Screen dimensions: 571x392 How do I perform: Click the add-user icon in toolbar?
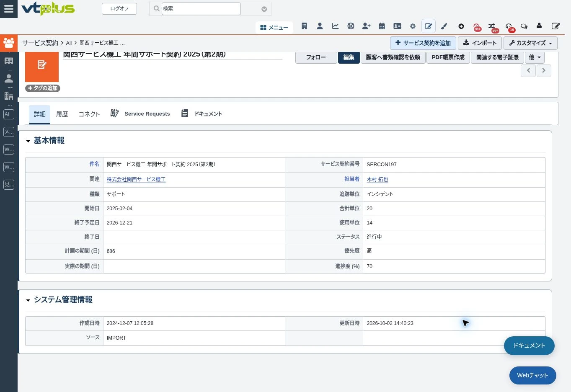pos(366,26)
